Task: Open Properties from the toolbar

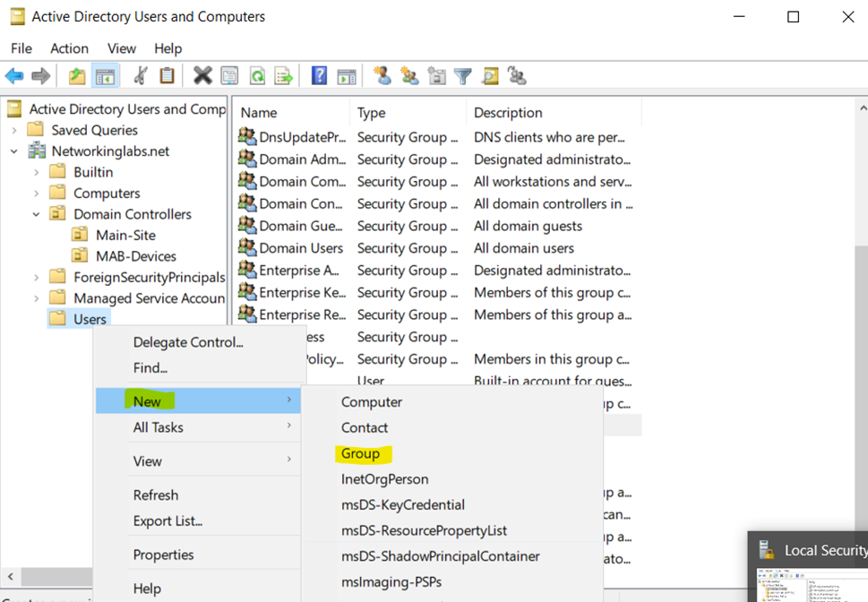Action: pyautogui.click(x=229, y=76)
